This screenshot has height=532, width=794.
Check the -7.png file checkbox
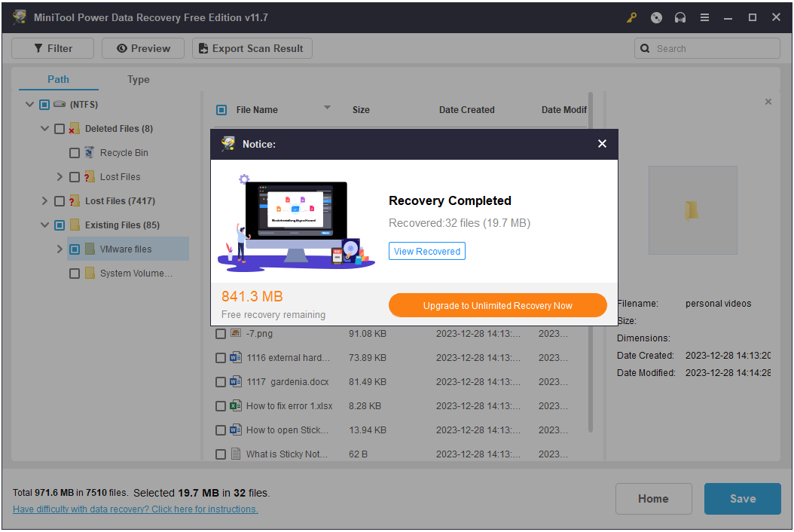pyautogui.click(x=220, y=334)
